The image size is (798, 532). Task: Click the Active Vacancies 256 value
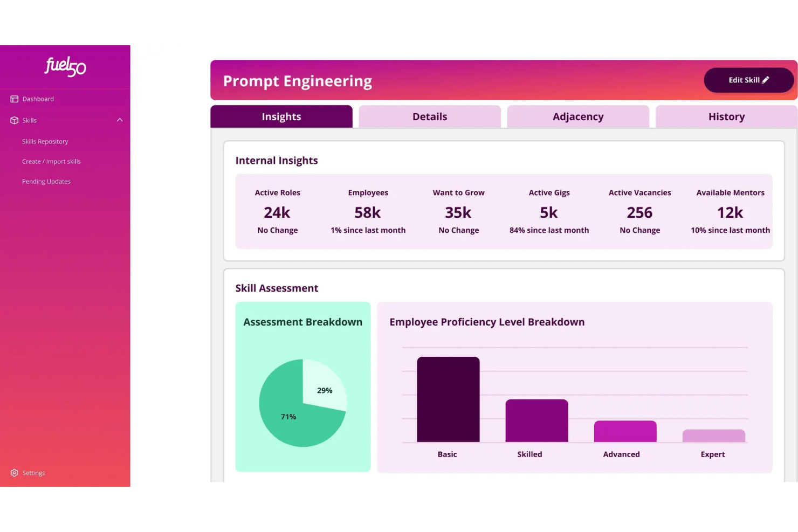point(639,212)
